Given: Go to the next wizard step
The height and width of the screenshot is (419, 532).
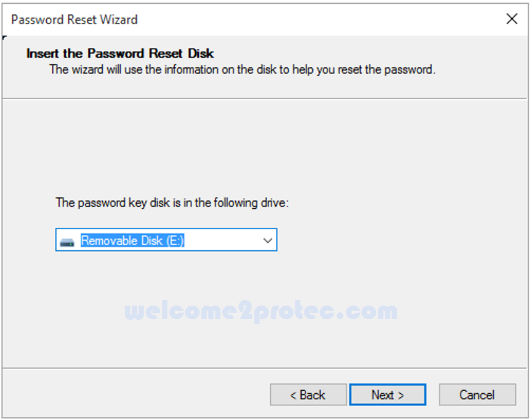Looking at the screenshot, I should pyautogui.click(x=387, y=394).
